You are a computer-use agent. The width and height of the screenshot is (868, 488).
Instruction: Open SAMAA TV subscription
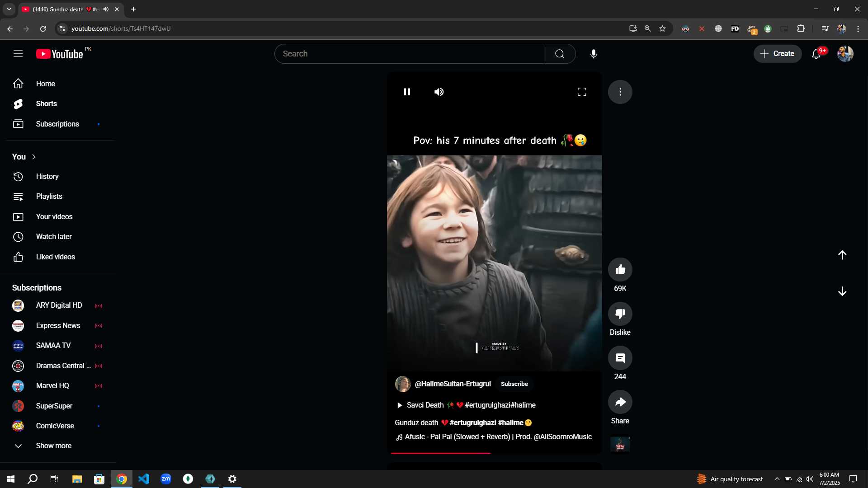point(57,345)
